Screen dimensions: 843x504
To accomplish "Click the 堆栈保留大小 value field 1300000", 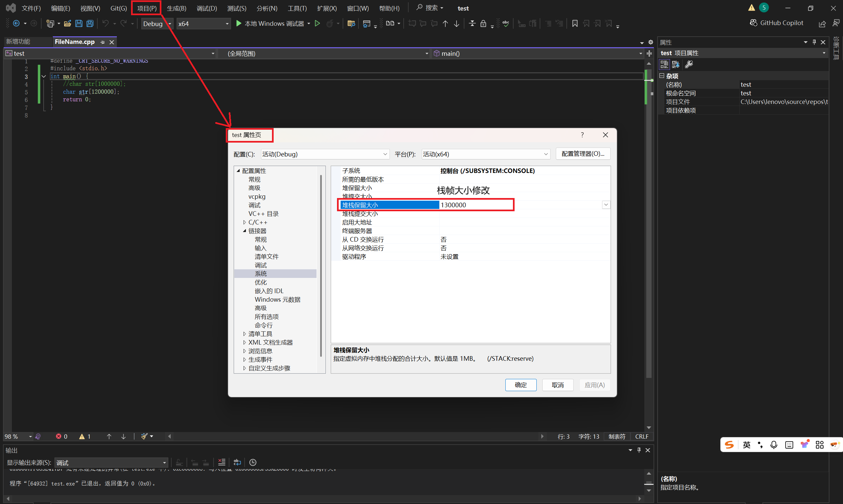I will 476,205.
